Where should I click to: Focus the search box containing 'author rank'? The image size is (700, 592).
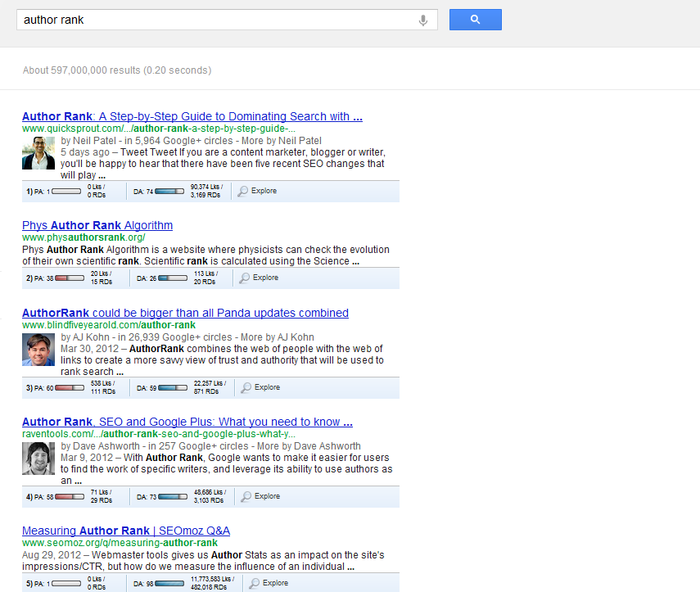pos(227,20)
